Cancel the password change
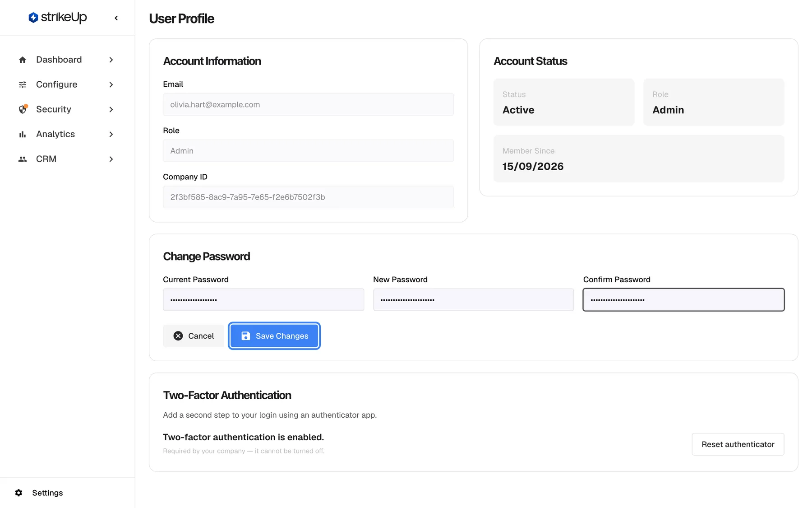 (193, 336)
